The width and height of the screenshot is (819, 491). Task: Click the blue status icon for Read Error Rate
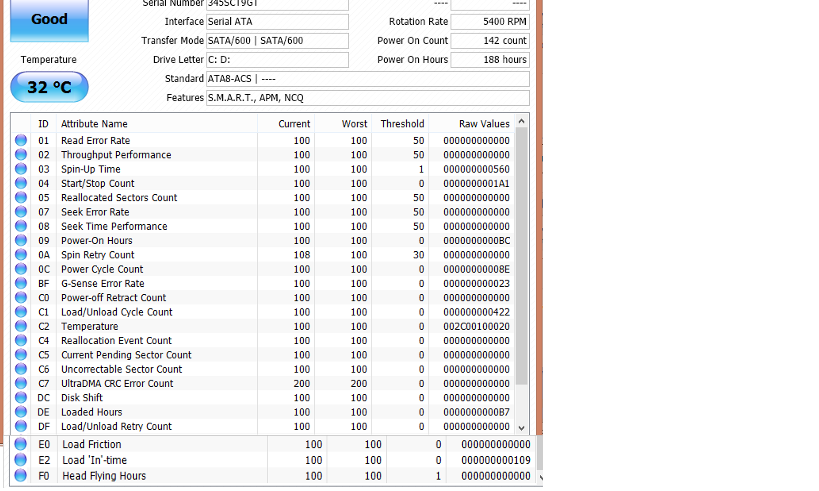click(x=21, y=140)
